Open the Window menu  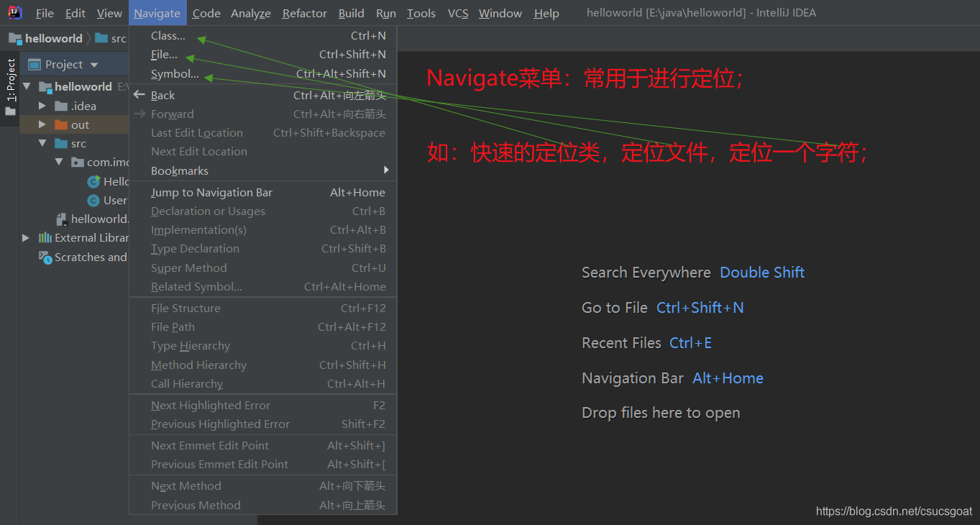[500, 13]
